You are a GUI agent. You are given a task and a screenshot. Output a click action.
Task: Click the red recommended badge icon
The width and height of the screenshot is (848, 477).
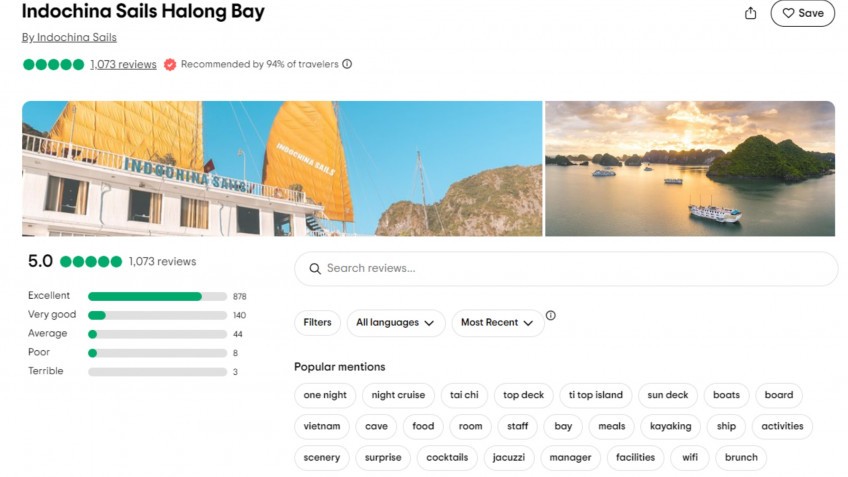[x=170, y=64]
